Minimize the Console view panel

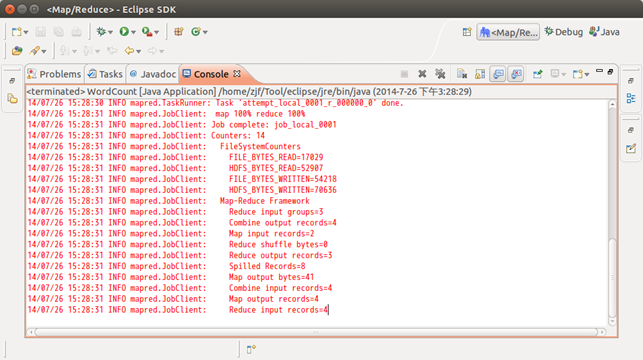click(599, 71)
